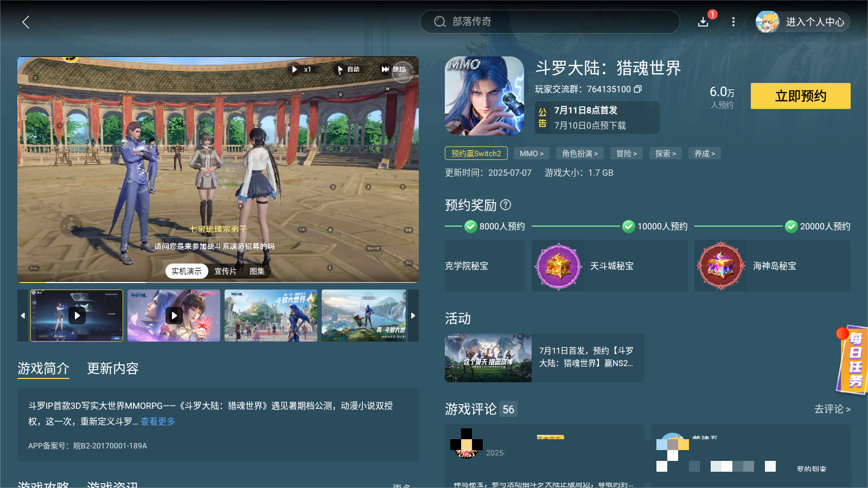Select the 实机演示 media tab

[187, 271]
